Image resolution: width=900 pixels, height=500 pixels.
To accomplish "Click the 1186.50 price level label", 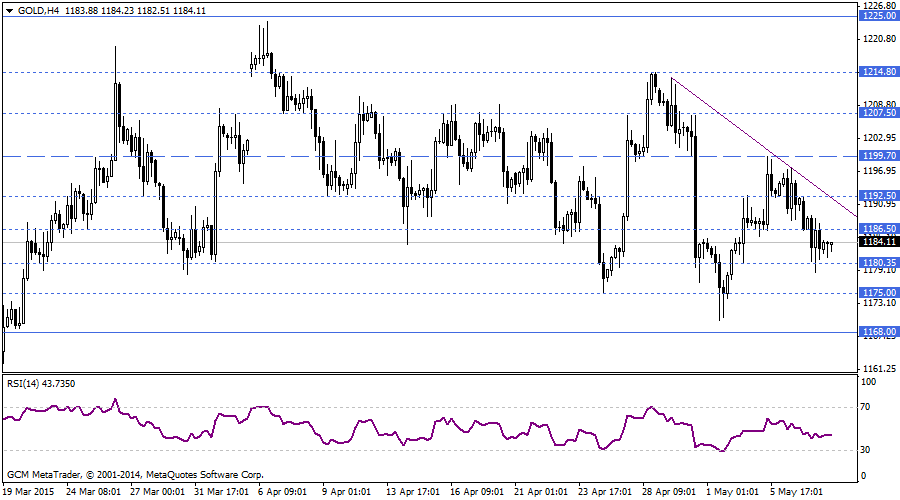I will point(879,228).
